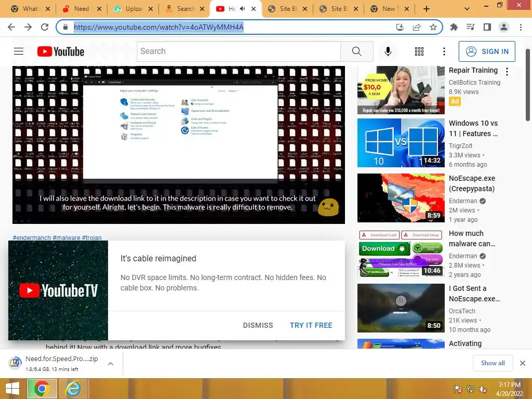
Task: Open YouTube apps grid icon
Action: coord(419,51)
